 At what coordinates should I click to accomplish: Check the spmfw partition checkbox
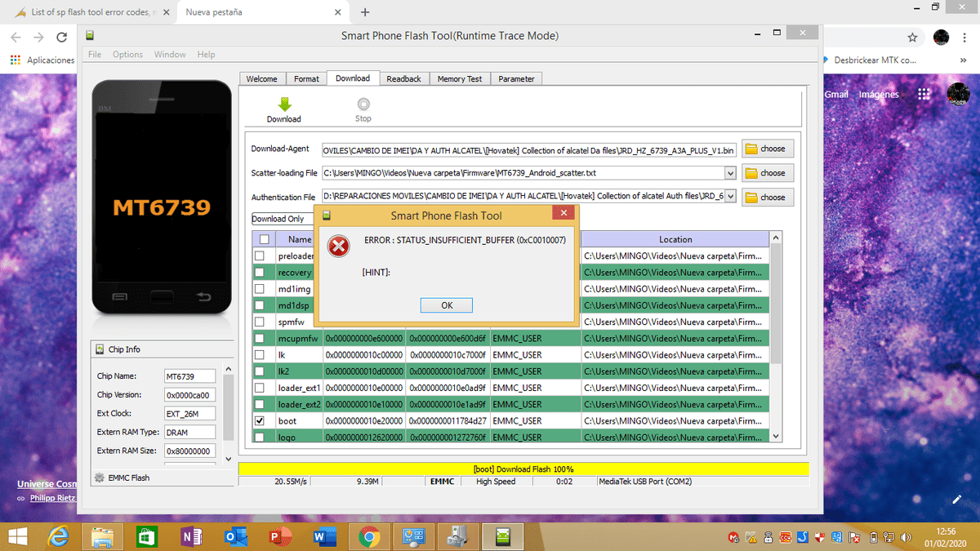point(260,322)
